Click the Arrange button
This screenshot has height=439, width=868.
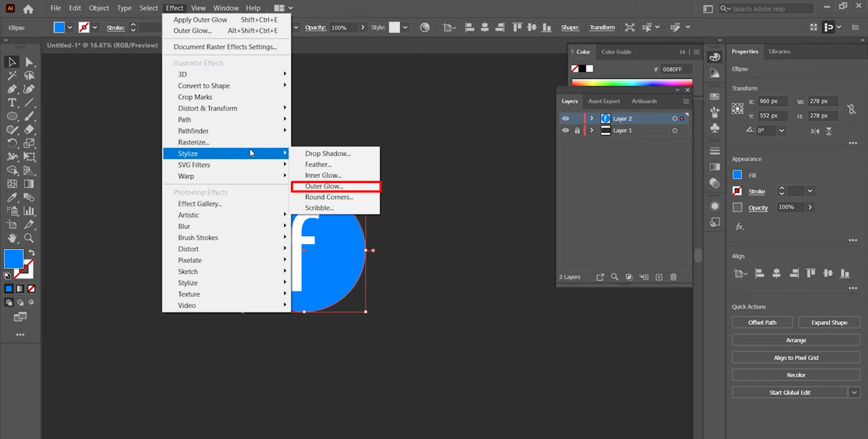796,340
